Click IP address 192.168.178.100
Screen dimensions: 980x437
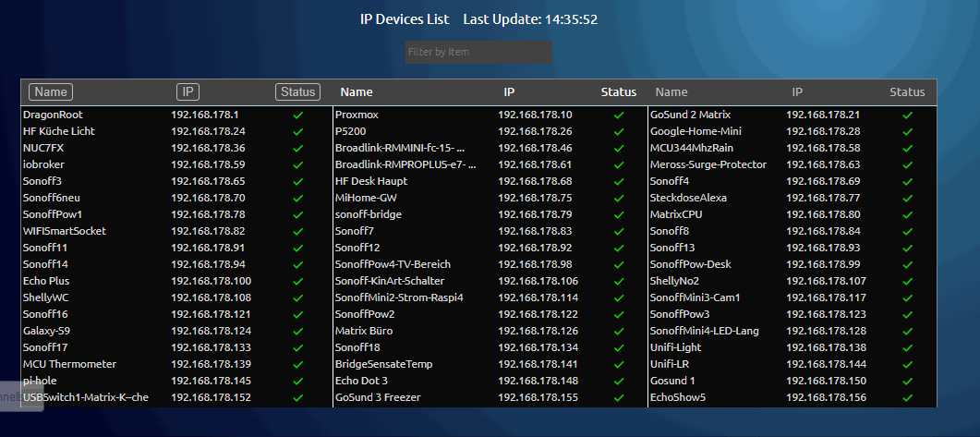point(212,282)
